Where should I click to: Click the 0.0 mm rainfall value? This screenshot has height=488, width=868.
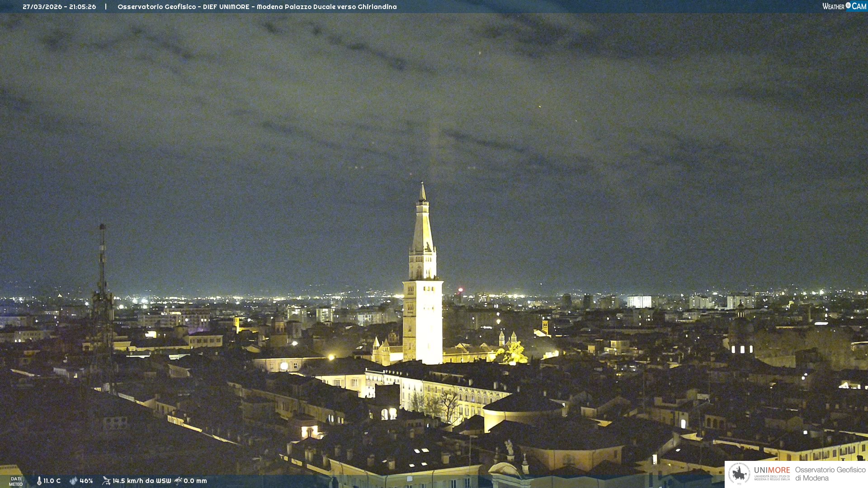pyautogui.click(x=195, y=481)
